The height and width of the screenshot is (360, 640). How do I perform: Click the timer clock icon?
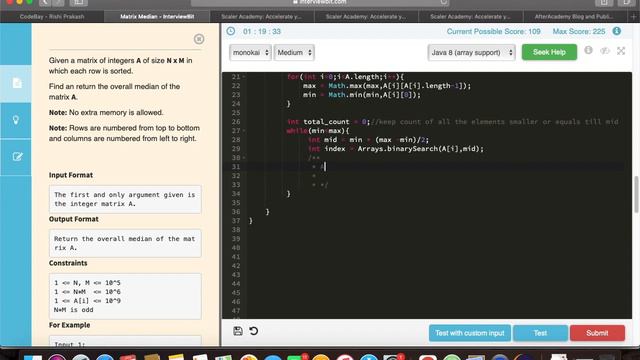click(x=231, y=31)
